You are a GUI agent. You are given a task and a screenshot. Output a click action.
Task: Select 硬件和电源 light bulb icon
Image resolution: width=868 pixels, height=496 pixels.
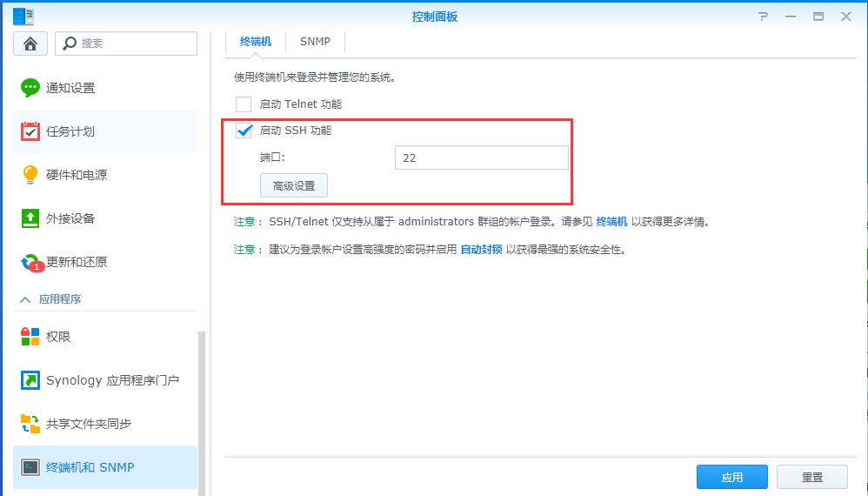[x=30, y=175]
